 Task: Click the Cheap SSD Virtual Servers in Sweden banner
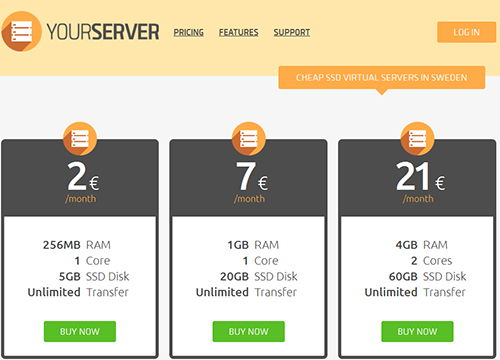pos(382,78)
